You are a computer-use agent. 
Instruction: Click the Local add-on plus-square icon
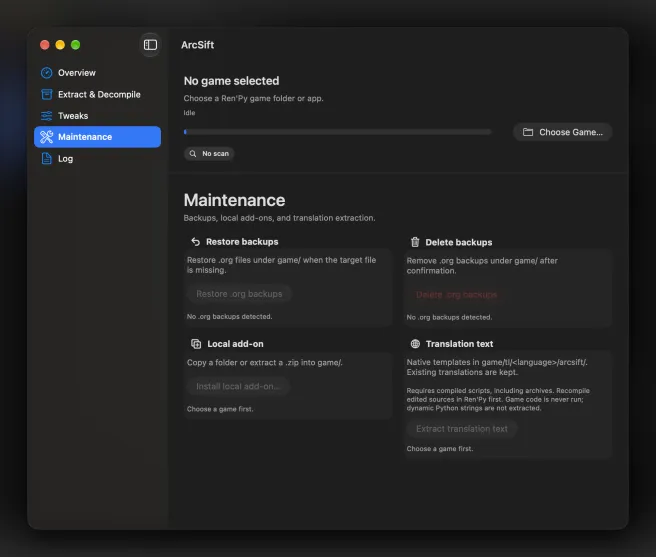pos(196,344)
